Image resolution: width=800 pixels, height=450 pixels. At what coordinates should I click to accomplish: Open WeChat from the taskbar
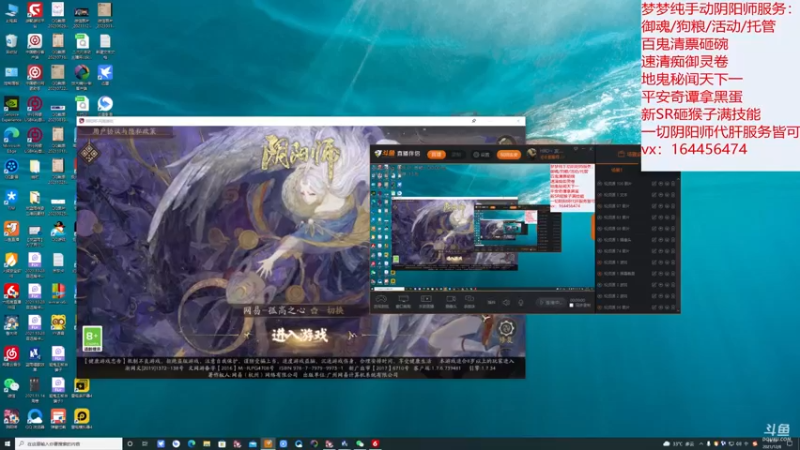(x=360, y=444)
